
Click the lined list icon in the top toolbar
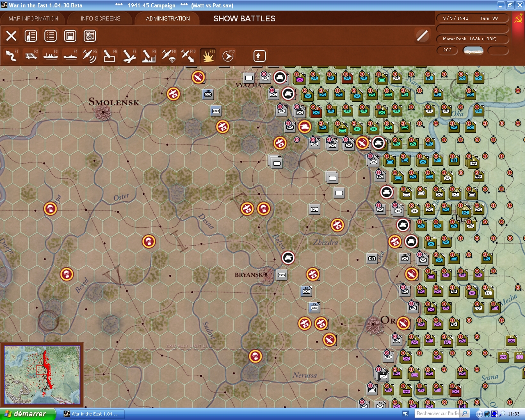(x=50, y=36)
